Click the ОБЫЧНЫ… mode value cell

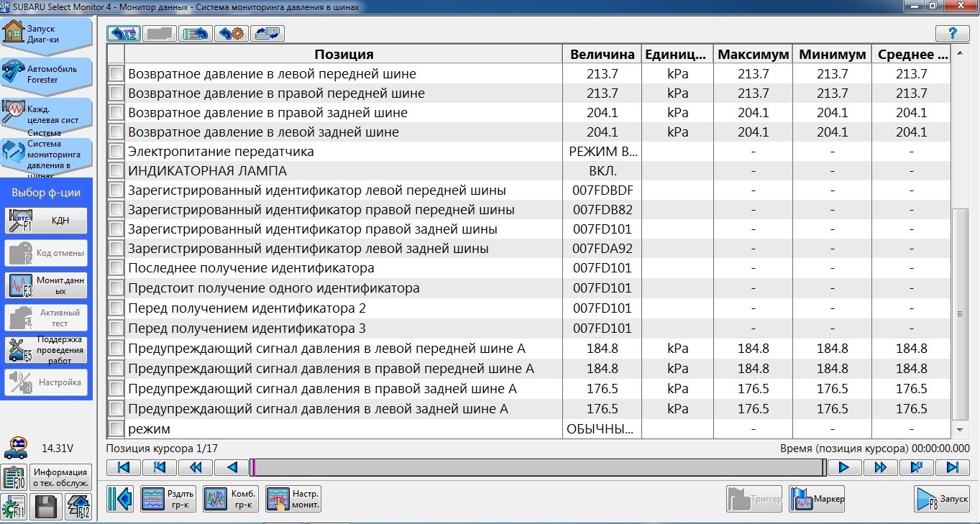pyautogui.click(x=603, y=429)
